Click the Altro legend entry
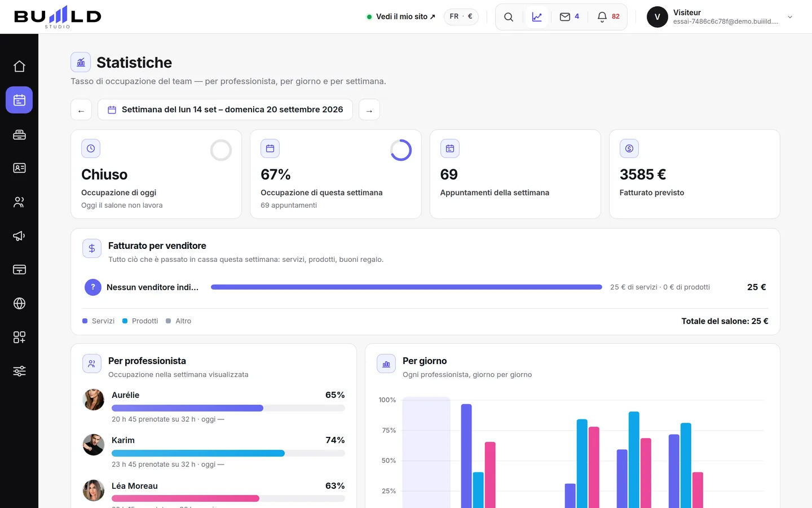Viewport: 812px width, 508px height. coord(179,321)
